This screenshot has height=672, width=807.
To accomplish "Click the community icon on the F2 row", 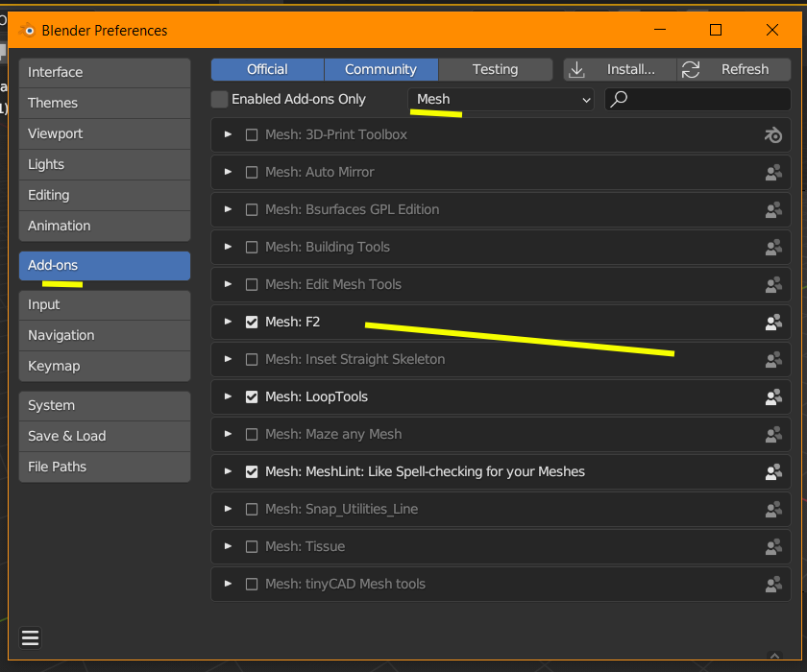I will [773, 323].
